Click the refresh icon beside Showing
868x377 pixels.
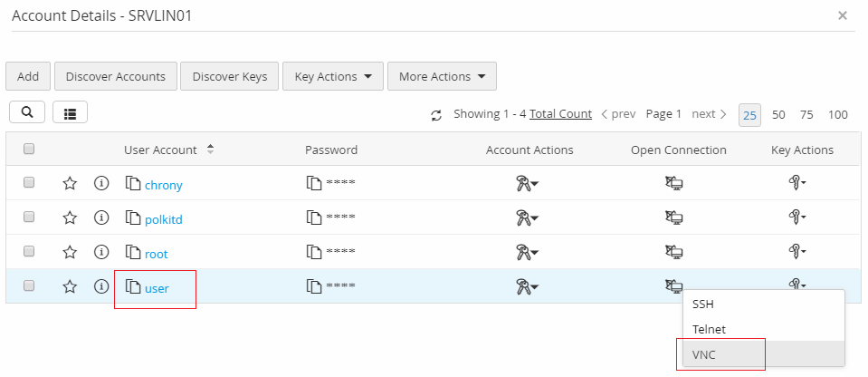pyautogui.click(x=436, y=115)
